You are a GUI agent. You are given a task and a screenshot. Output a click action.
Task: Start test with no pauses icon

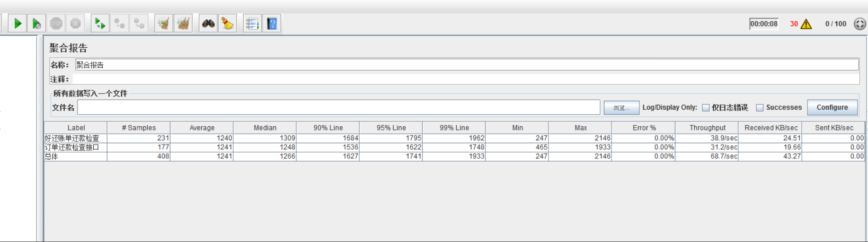(36, 23)
